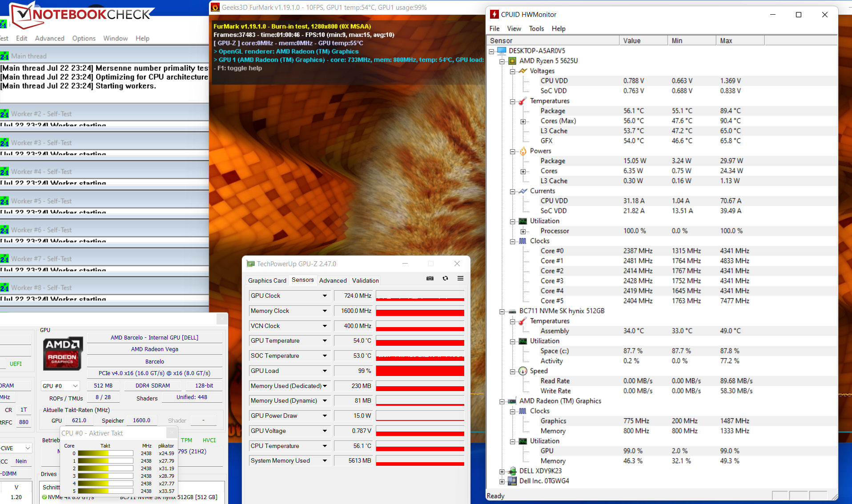852x504 pixels.
Task: Switch to GPU-Z Graphics Card tab
Action: (267, 280)
